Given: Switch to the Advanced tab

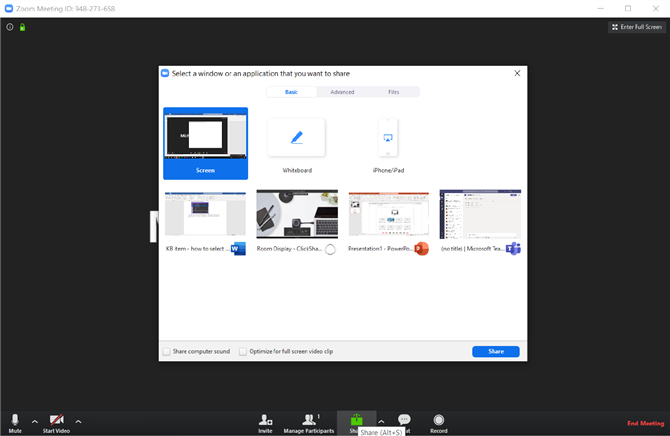Looking at the screenshot, I should pyautogui.click(x=342, y=92).
